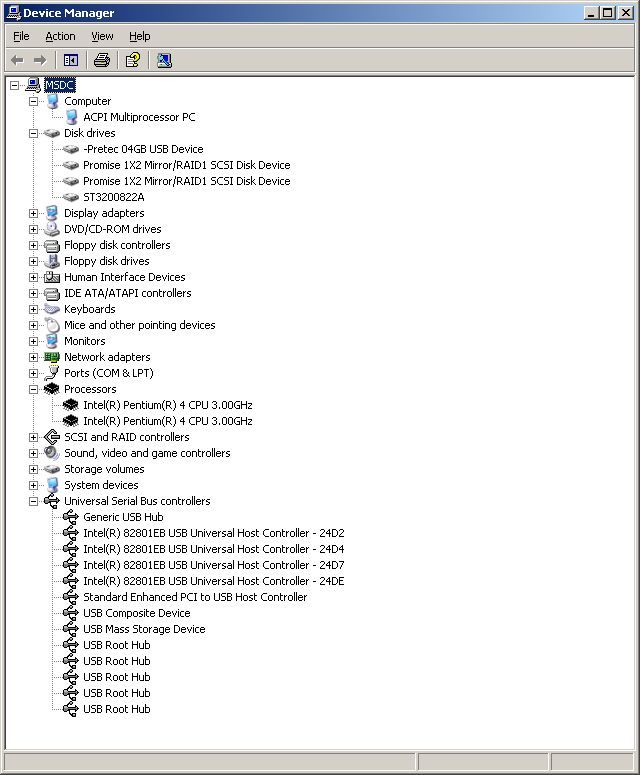Select ST3200822A disk drive
Screen dimensions: 640x775
coord(114,197)
